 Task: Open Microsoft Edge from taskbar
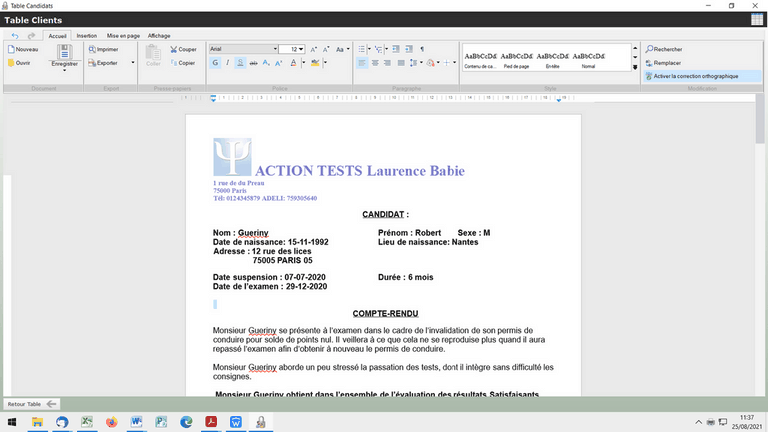[x=186, y=422]
